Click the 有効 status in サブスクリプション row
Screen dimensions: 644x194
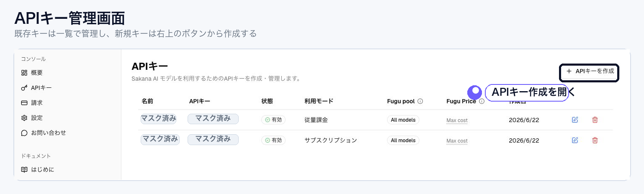coord(273,140)
